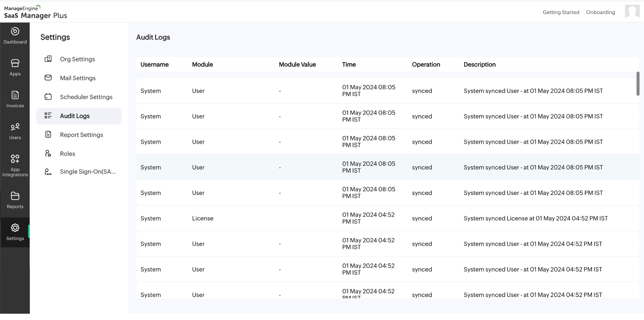Select the Reports folder icon
Viewport: 644px width, 320px height.
coord(15,200)
